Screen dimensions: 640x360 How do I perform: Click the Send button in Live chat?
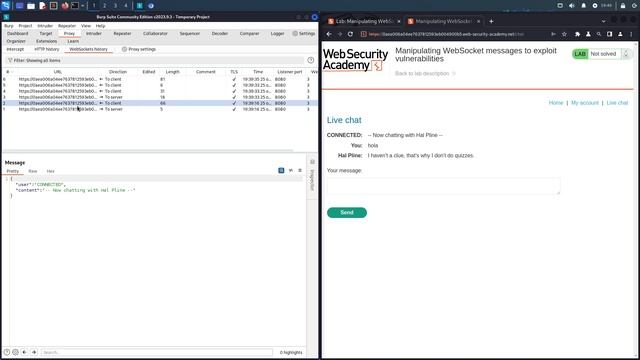347,213
